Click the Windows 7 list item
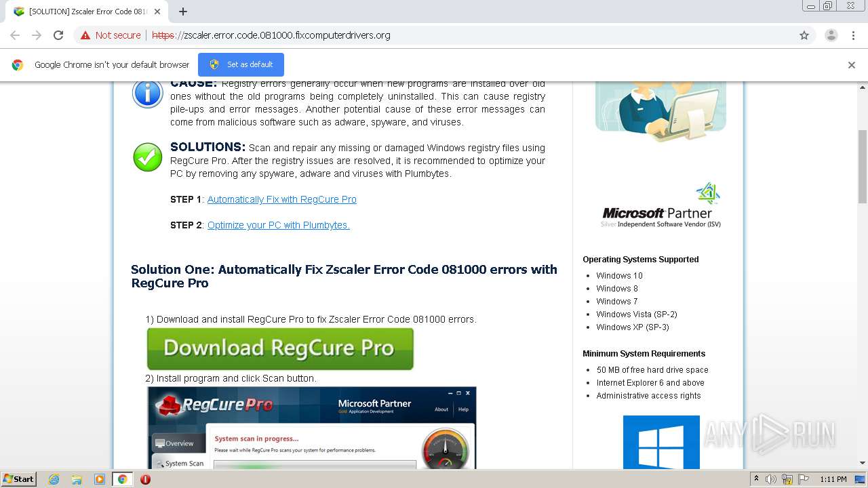 (x=617, y=302)
